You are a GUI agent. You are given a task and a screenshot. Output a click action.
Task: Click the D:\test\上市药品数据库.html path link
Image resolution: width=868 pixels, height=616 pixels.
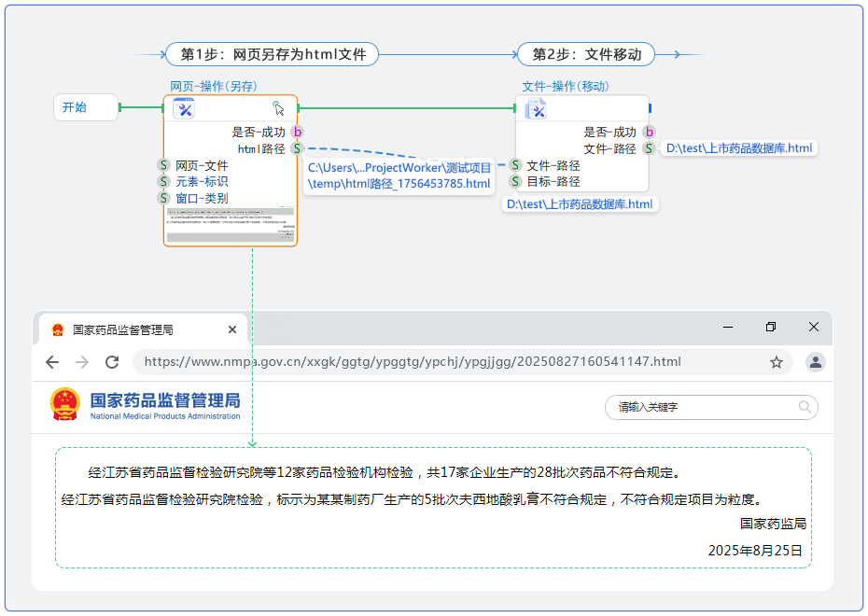pos(740,147)
